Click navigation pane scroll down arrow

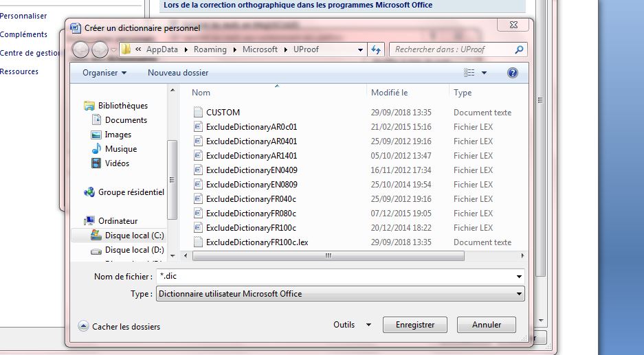[x=173, y=255]
